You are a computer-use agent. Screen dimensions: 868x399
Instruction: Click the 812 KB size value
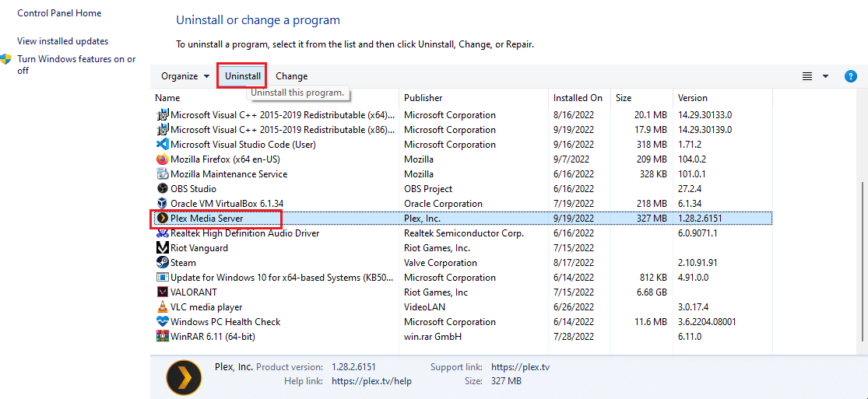[652, 277]
